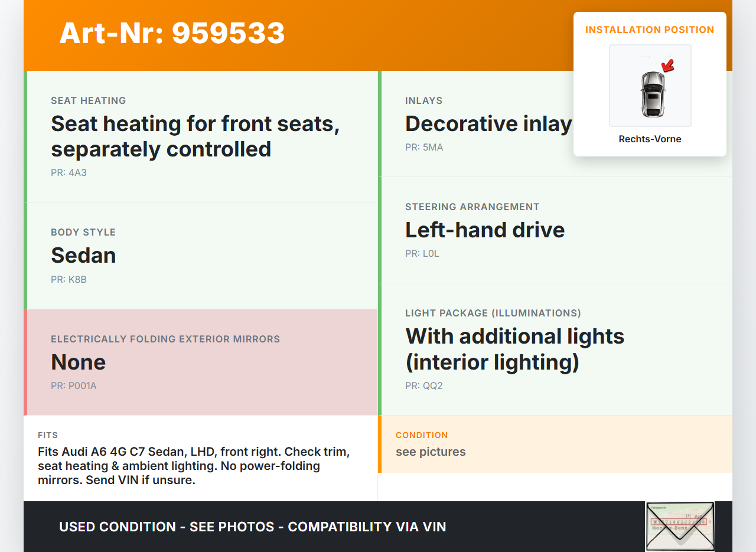Viewport: 756px width, 552px height.
Task: Click the Decorative inlay heading
Action: coord(488,124)
